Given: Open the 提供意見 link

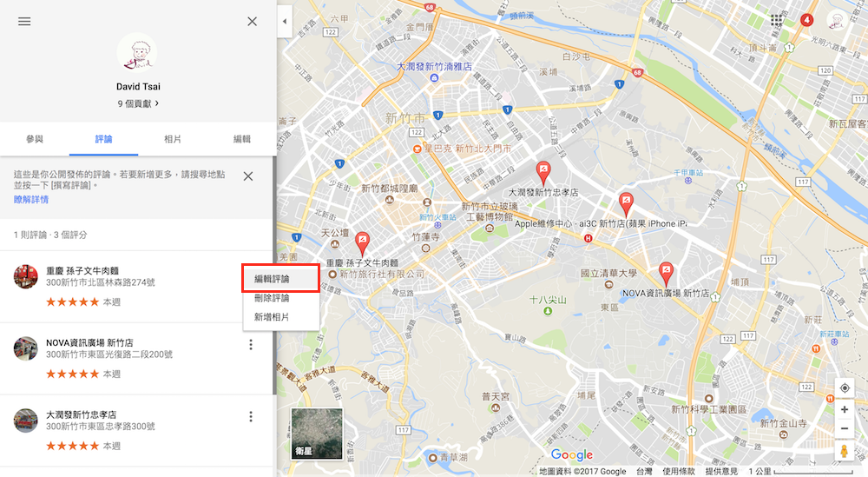Looking at the screenshot, I should point(721,472).
